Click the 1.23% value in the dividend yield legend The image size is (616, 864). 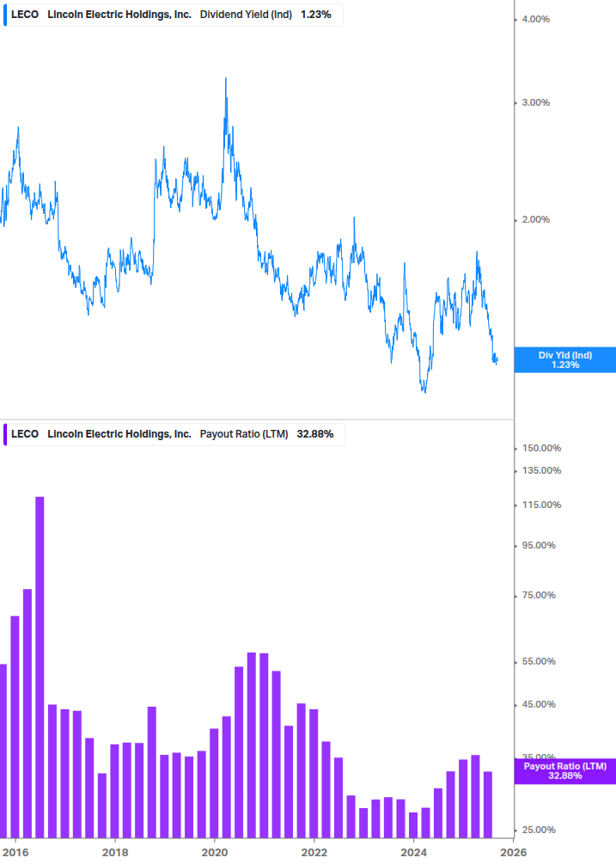[316, 15]
